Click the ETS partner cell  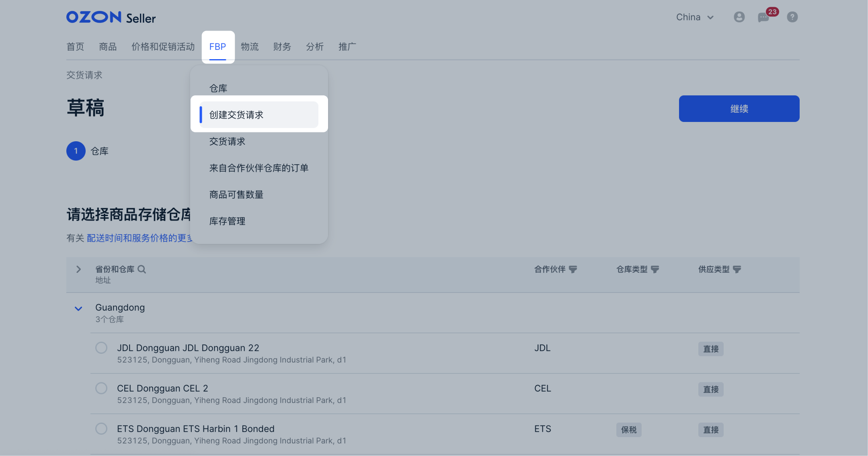coord(542,429)
